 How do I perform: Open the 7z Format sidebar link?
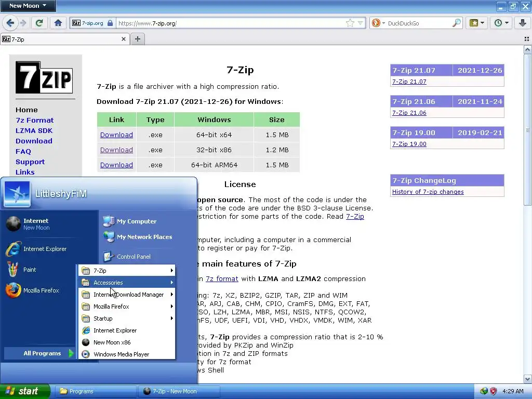[35, 121]
